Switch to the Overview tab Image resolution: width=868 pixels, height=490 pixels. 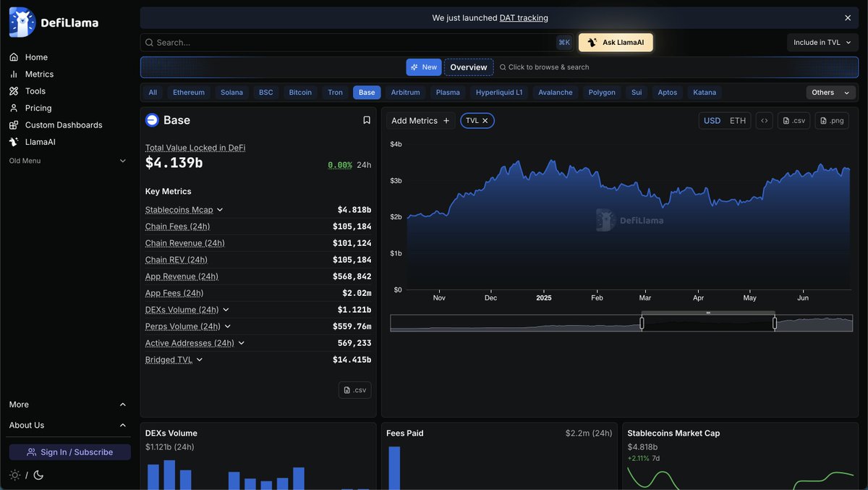468,67
